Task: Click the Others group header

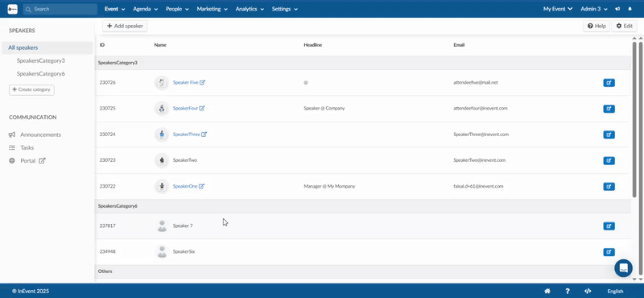Action: [x=363, y=271]
